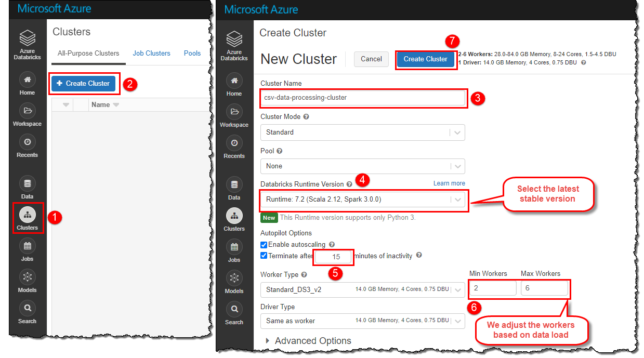Switch to Pools tab

[x=192, y=54]
